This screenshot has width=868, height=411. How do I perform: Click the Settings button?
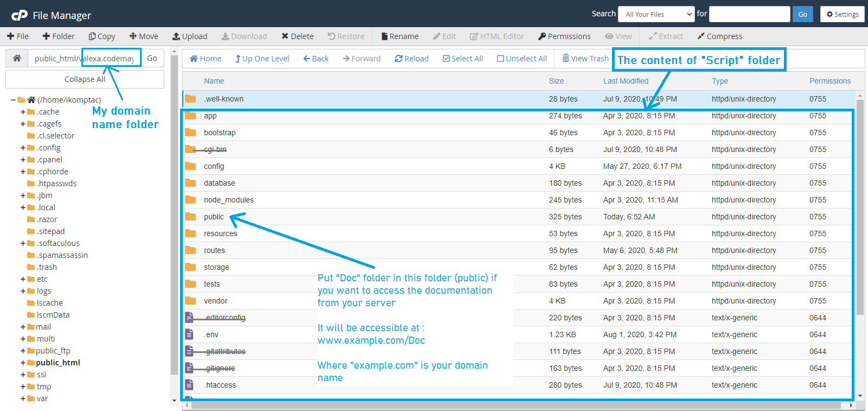point(842,14)
